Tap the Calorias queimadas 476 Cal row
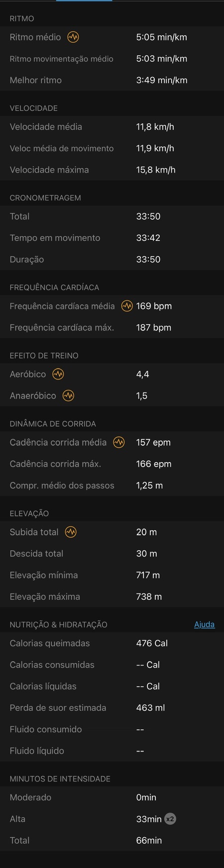This screenshot has width=224, height=868. coord(112,643)
